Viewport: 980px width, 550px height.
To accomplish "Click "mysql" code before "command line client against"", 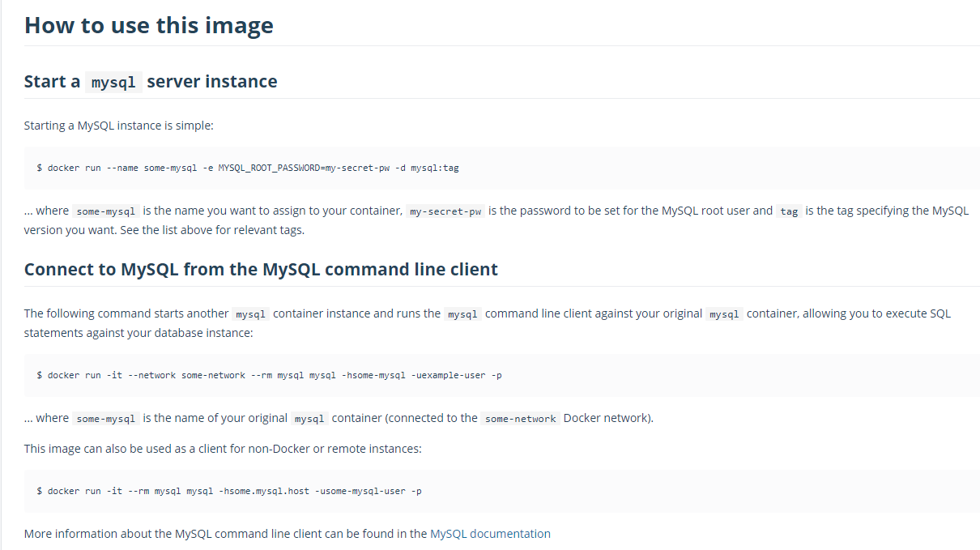I will click(462, 314).
